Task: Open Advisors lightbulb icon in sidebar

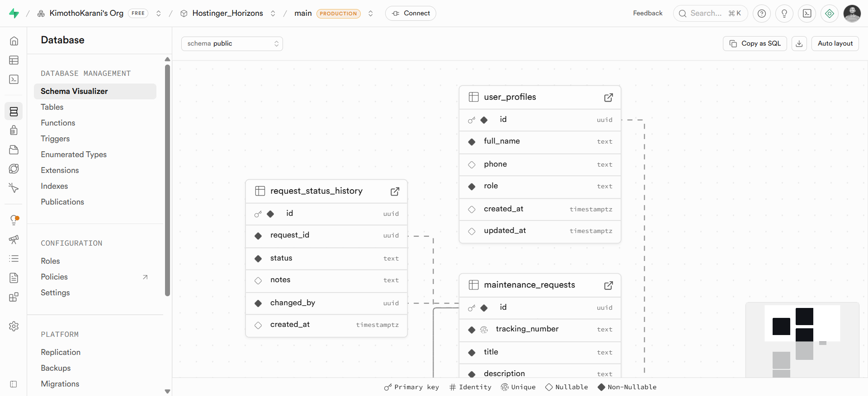Action: click(14, 220)
